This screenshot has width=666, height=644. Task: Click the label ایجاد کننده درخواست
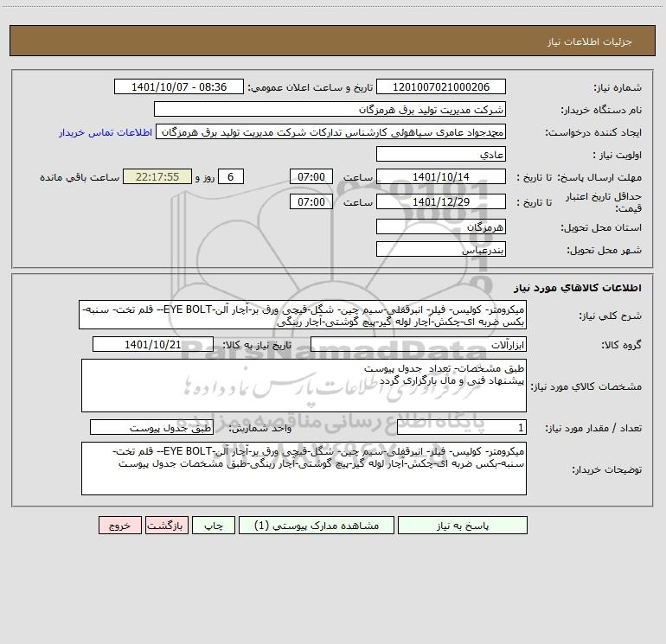pos(593,133)
